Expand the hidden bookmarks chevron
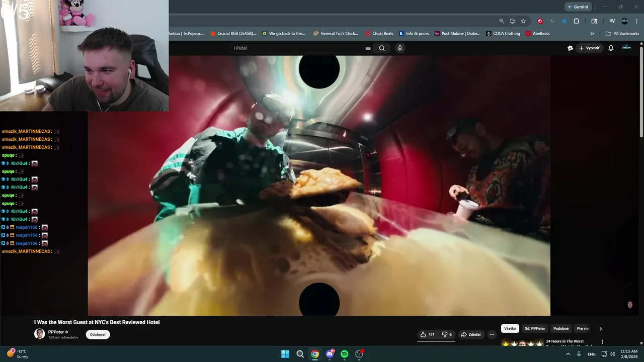 click(592, 34)
